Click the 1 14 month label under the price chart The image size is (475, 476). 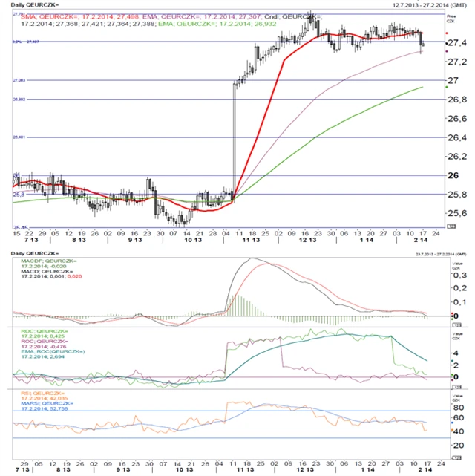coord(367,240)
